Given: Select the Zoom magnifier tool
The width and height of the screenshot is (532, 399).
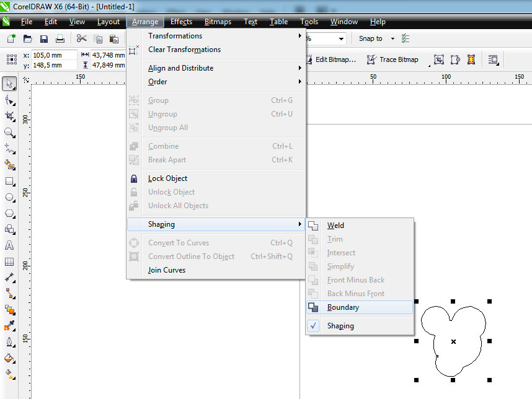Looking at the screenshot, I should (9, 133).
